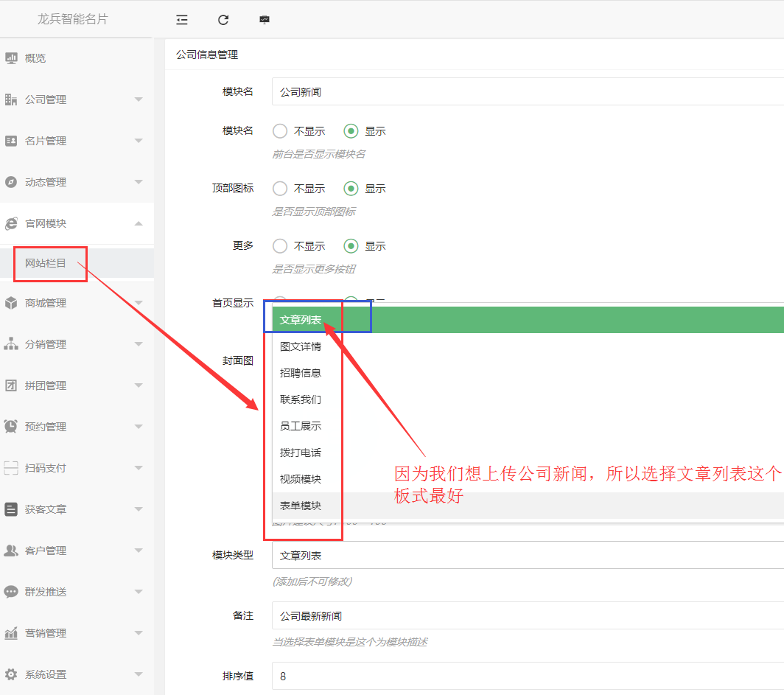Click the 预约管理 alarm clock icon

pos(11,427)
